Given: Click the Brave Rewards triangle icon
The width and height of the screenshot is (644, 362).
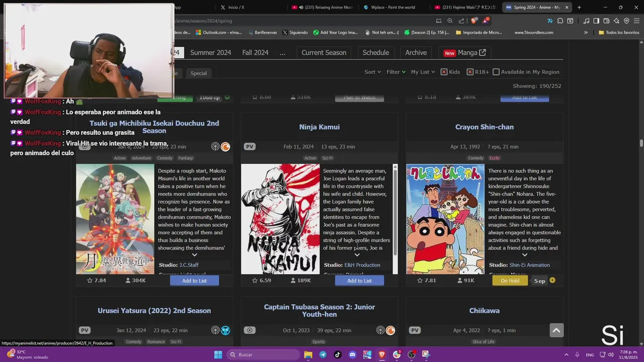Looking at the screenshot, I should (486, 21).
